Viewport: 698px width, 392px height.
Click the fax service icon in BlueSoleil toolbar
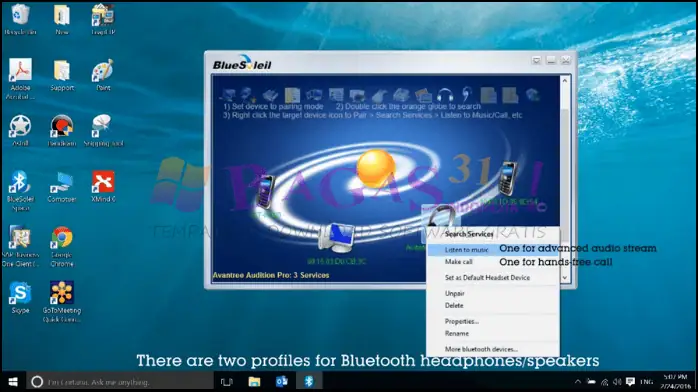401,95
